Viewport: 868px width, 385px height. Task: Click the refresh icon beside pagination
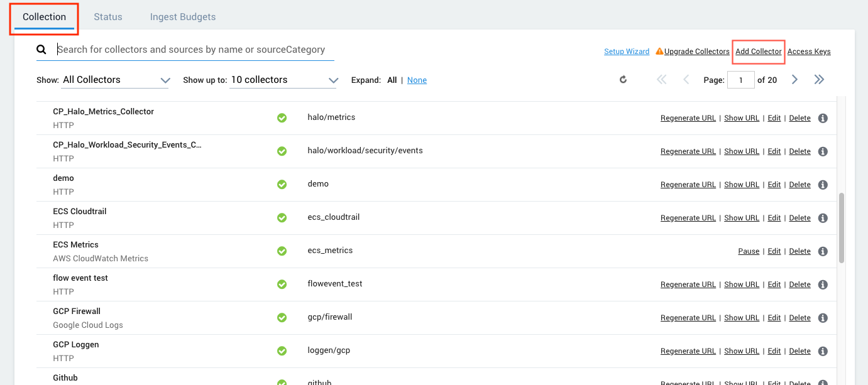623,80
